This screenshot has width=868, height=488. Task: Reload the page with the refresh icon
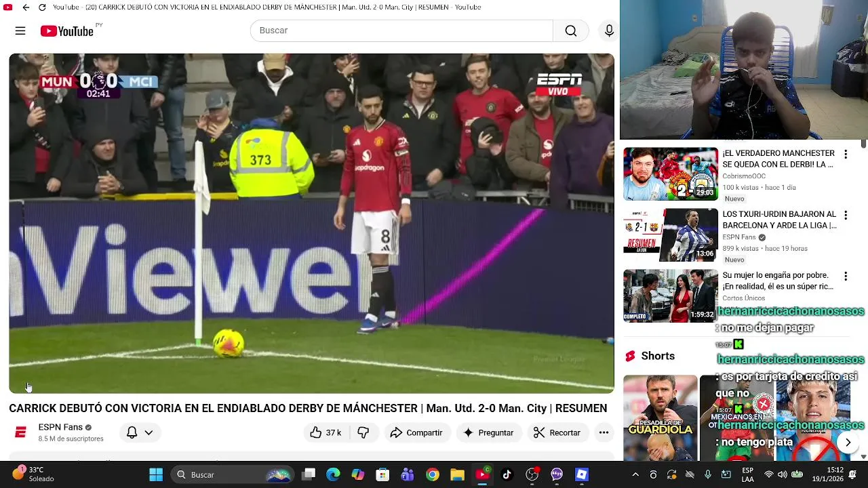click(x=42, y=7)
